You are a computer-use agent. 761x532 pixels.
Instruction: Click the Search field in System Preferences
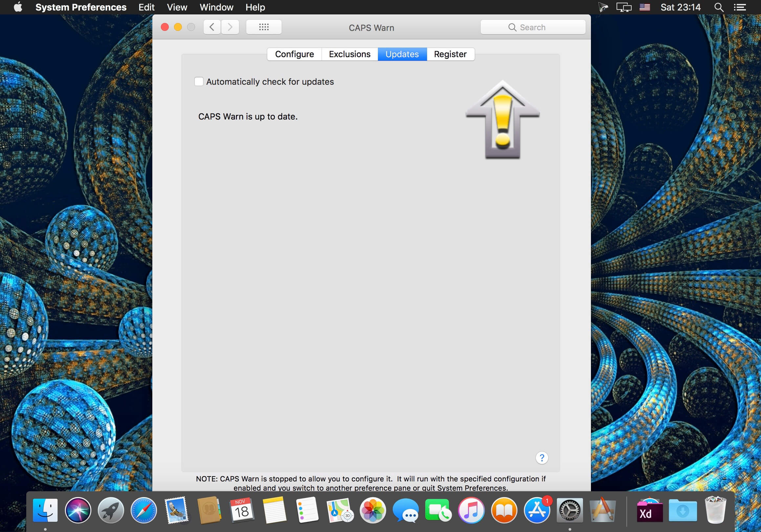pyautogui.click(x=533, y=27)
